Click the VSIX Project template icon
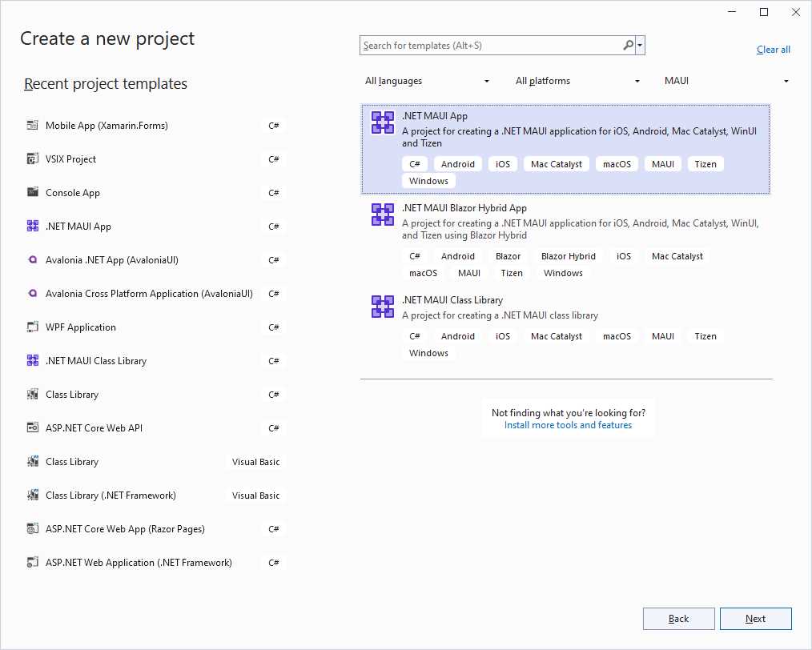The image size is (812, 650). (x=33, y=158)
